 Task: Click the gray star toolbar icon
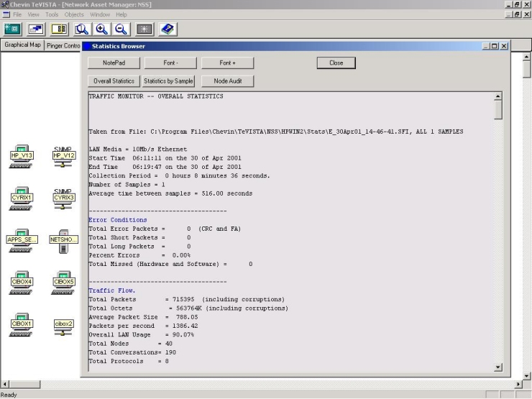145,29
